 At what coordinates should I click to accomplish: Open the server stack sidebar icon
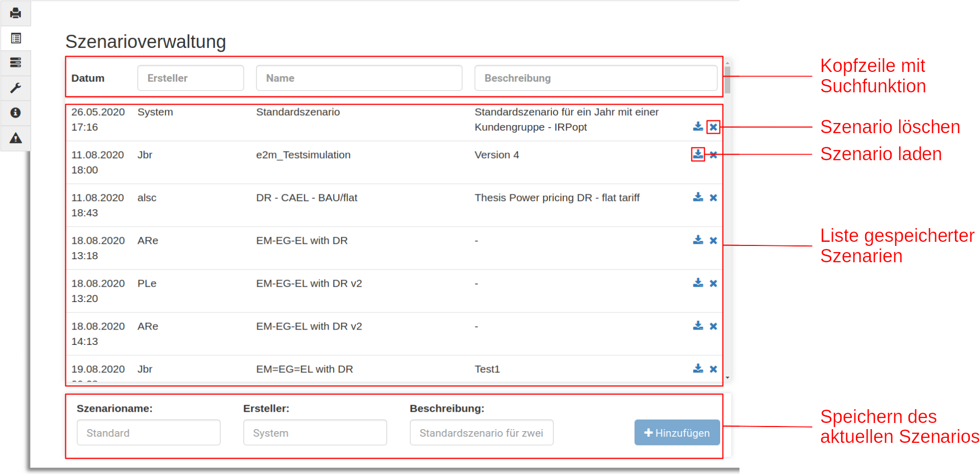(x=16, y=63)
